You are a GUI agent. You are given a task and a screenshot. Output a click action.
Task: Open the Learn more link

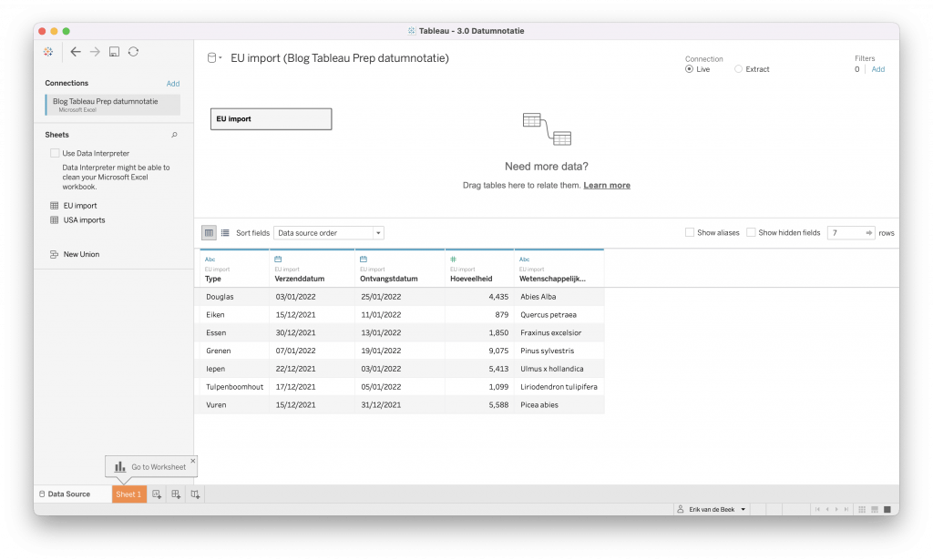(x=607, y=186)
